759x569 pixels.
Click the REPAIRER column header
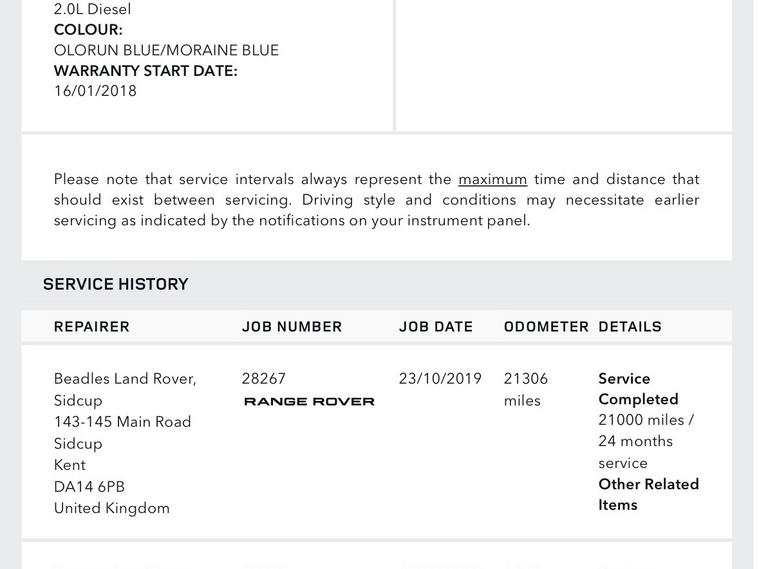tap(92, 327)
